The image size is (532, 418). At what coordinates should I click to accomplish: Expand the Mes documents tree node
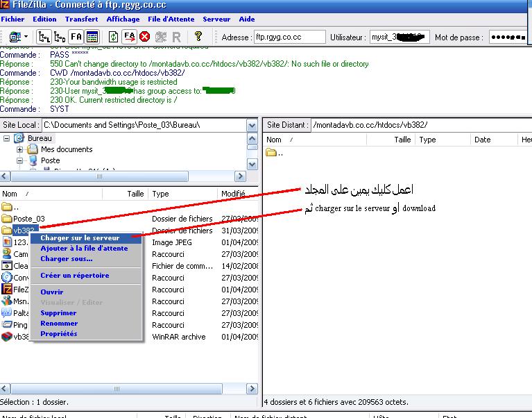click(x=20, y=149)
